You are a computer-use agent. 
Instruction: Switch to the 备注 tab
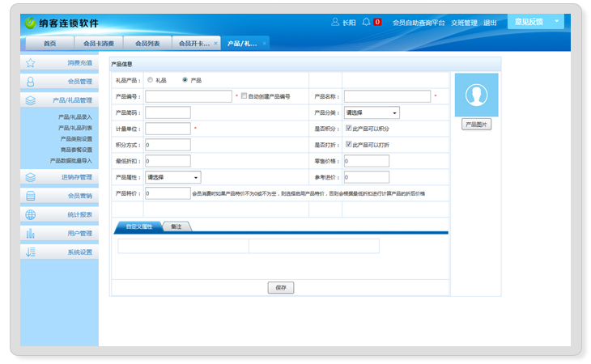[176, 227]
